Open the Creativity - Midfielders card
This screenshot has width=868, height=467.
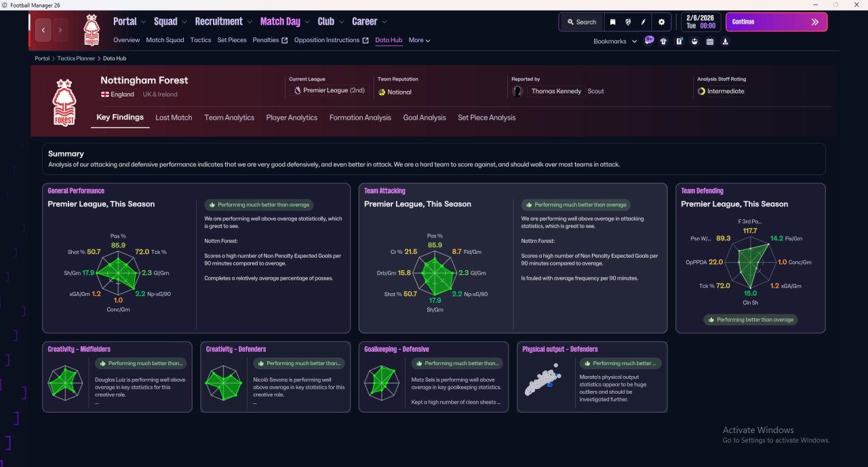(117, 377)
